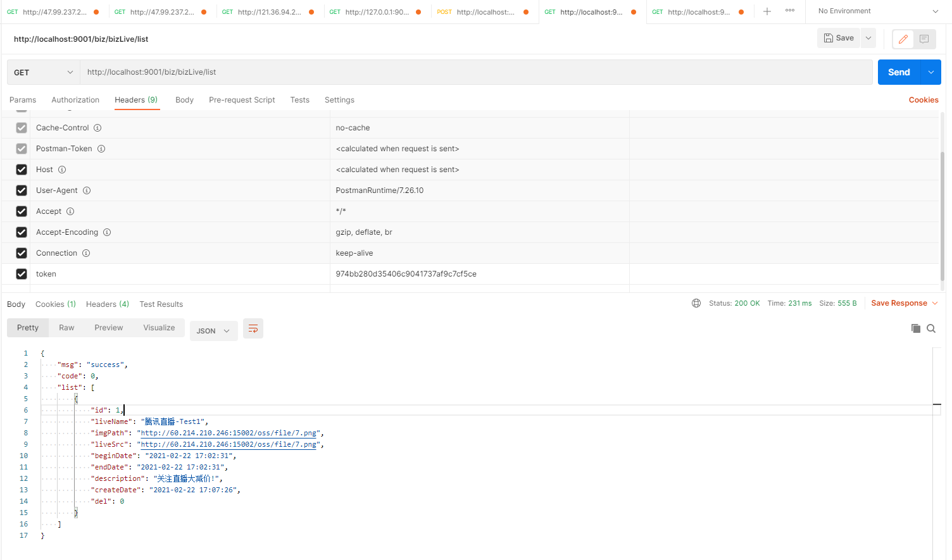The width and height of the screenshot is (952, 560).
Task: Click the Send button
Action: pyautogui.click(x=899, y=72)
